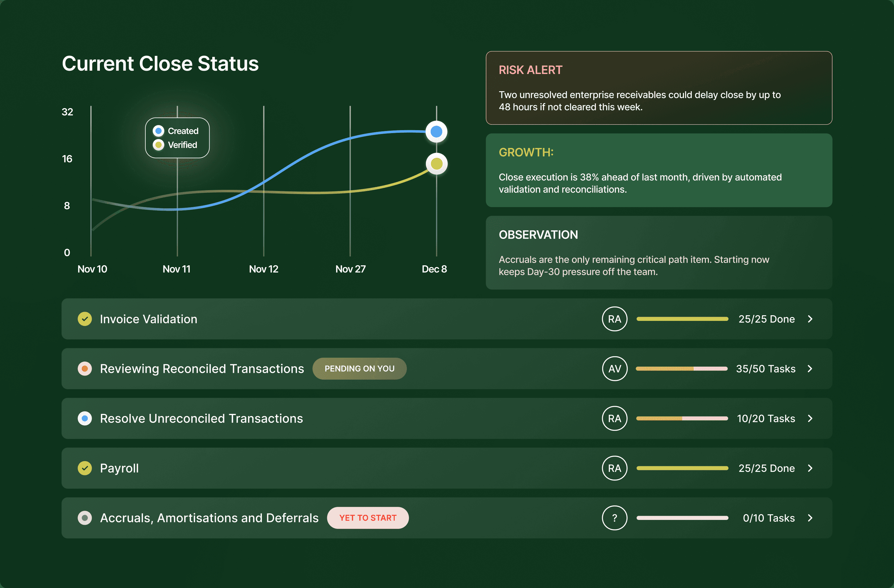Screen dimensions: 894x588
Task: Click the question mark unassigned avatar on Accruals row
Action: [x=615, y=518]
